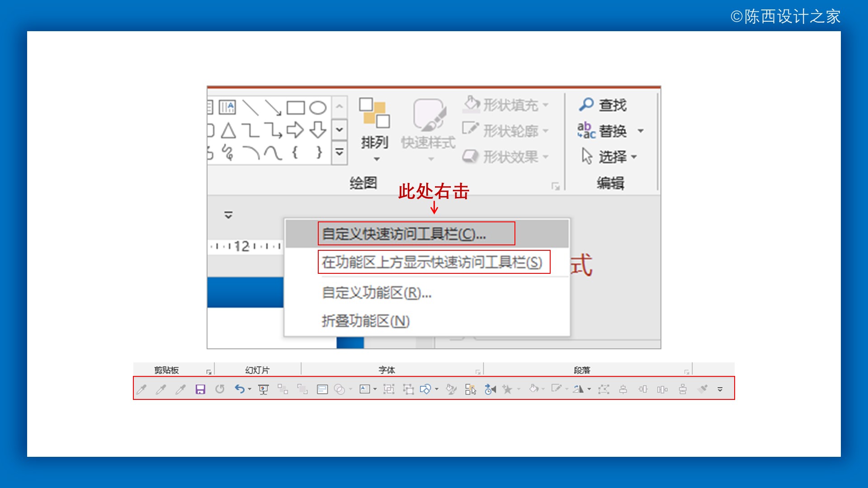Click the 查找 find button
The width and height of the screenshot is (868, 488).
pyautogui.click(x=603, y=105)
